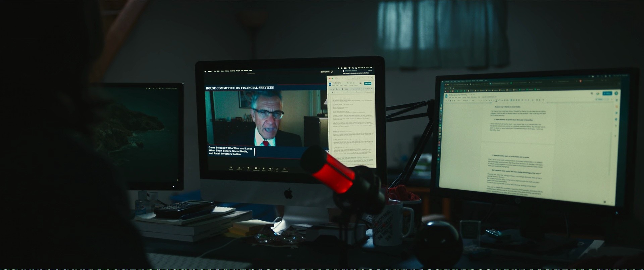
Task: Open the Help menu in Zoom menu bar
Action: click(251, 71)
